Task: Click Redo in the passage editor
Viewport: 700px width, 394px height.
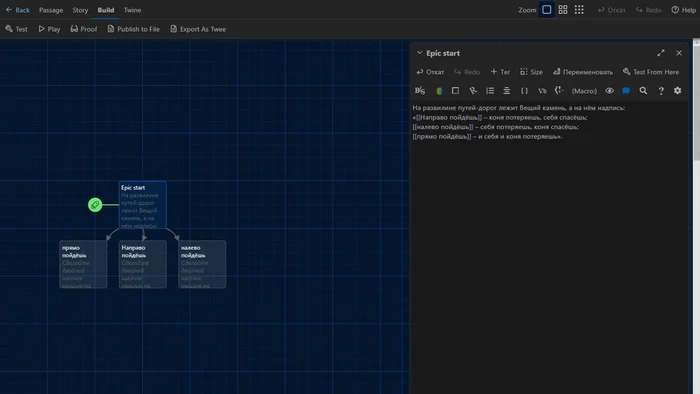Action: (x=467, y=72)
